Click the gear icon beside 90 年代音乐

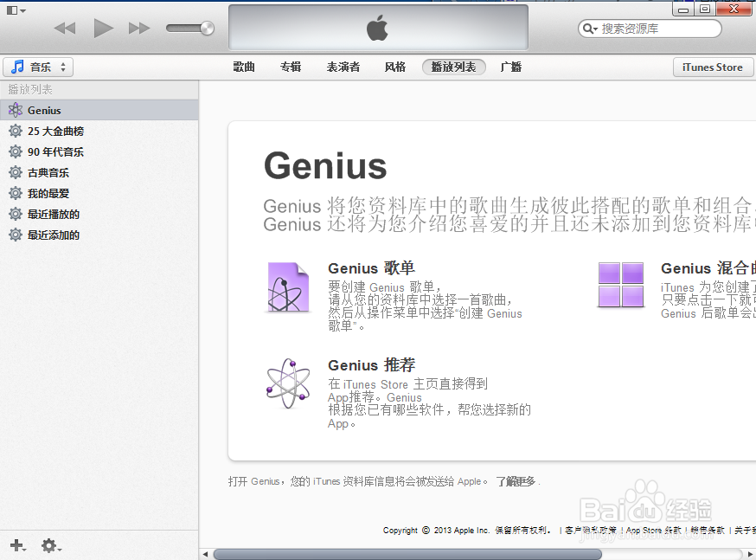coord(16,151)
